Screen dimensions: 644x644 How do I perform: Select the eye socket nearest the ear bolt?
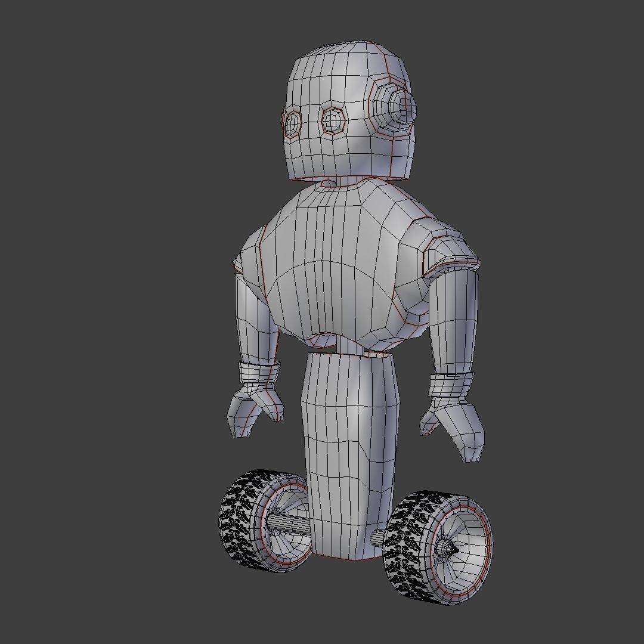coord(333,120)
